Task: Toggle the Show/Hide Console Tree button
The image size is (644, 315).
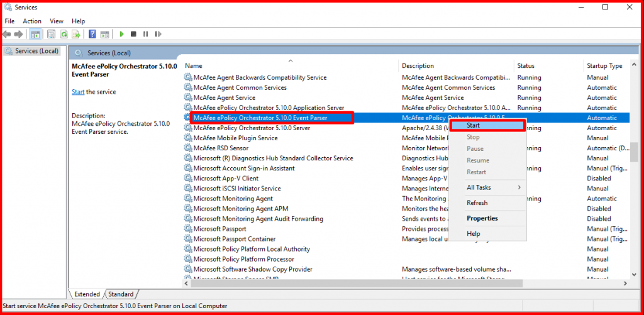Action: pyautogui.click(x=35, y=34)
